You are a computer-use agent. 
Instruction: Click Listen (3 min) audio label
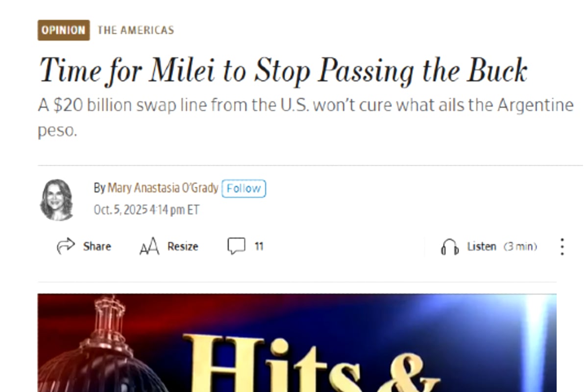pyautogui.click(x=502, y=246)
